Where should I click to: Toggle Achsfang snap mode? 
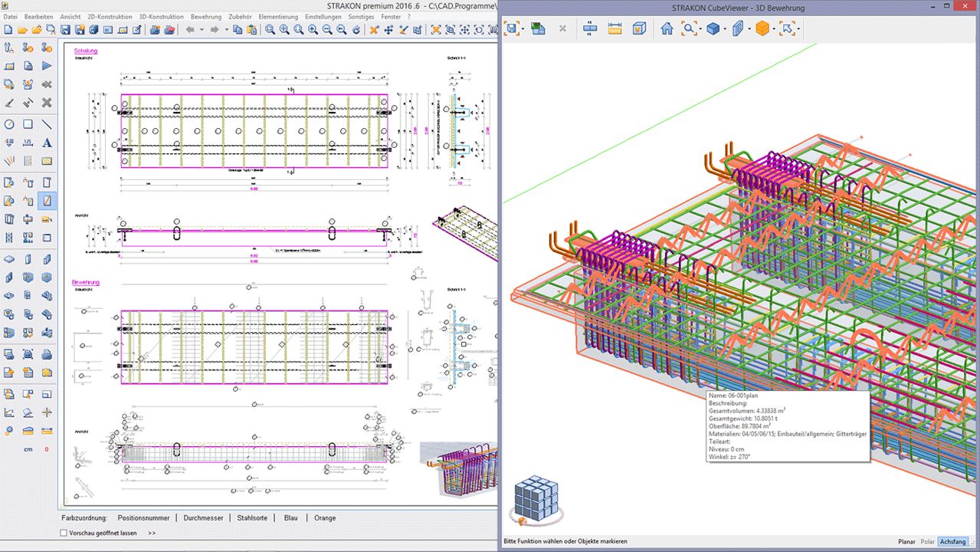tap(953, 541)
